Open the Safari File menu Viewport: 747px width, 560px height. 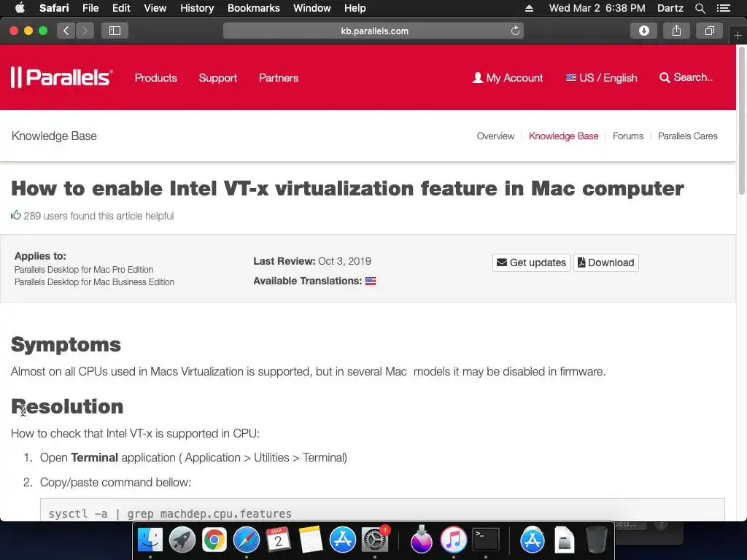coord(90,8)
